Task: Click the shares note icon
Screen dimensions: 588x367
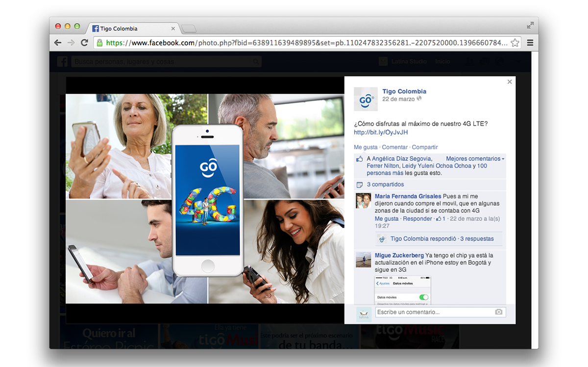Action: [359, 185]
